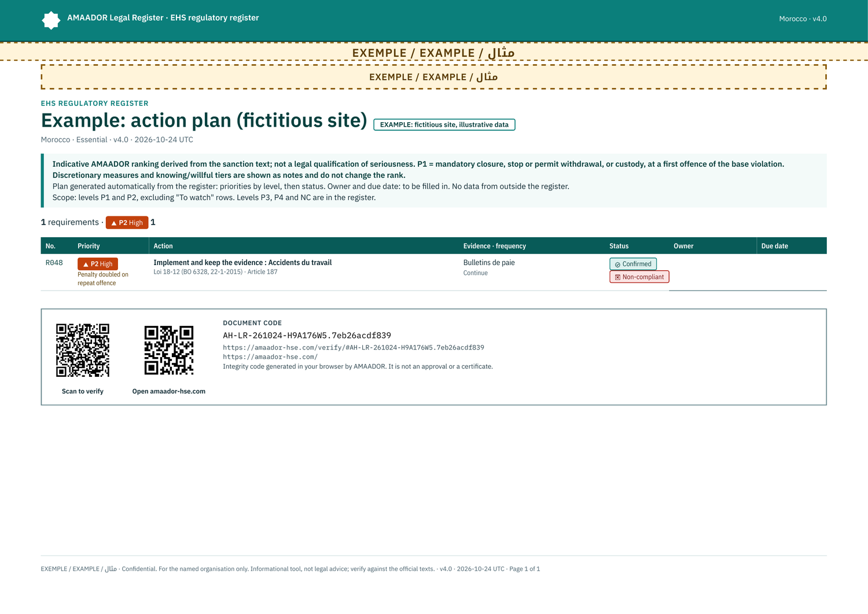The height and width of the screenshot is (614, 868).
Task: Select the document code AH-LR-261024-H9A176W5.7eb26acdf839
Action: click(x=307, y=336)
